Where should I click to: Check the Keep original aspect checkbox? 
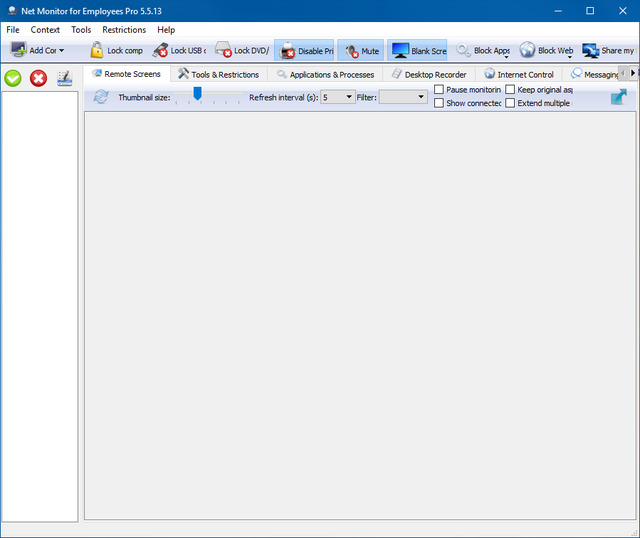[x=511, y=90]
